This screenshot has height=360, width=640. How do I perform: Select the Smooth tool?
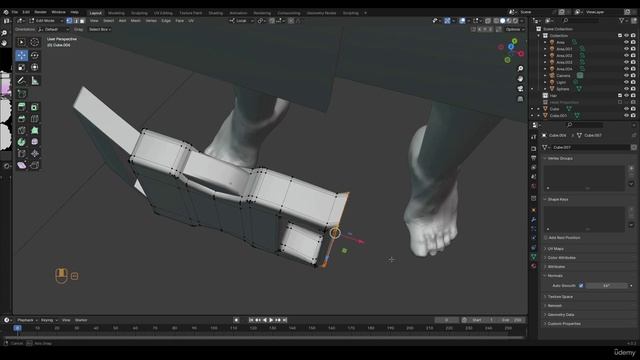[x=35, y=142]
